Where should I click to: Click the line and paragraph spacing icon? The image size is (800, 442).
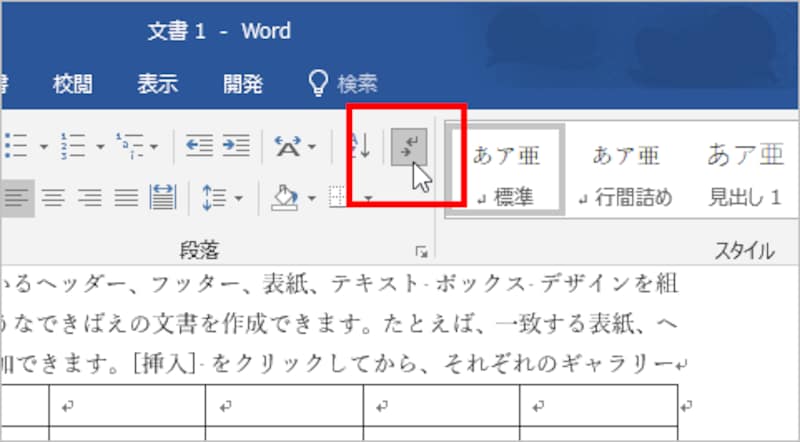click(214, 198)
